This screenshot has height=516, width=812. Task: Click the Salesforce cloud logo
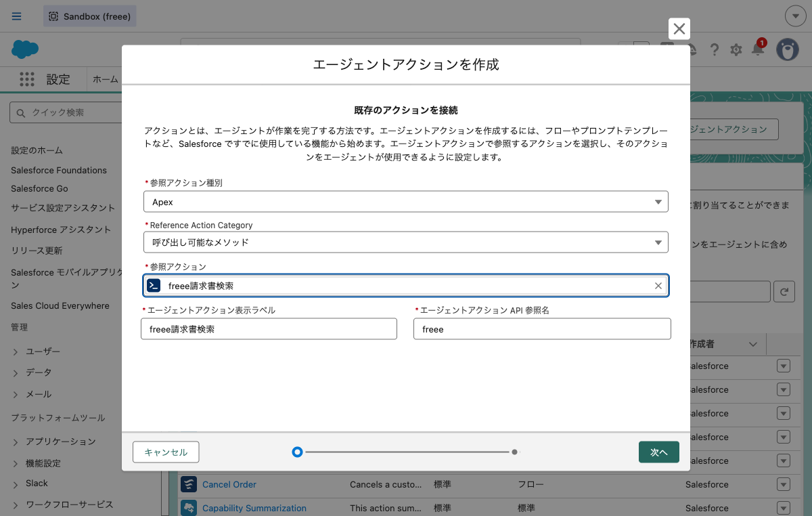pos(24,49)
